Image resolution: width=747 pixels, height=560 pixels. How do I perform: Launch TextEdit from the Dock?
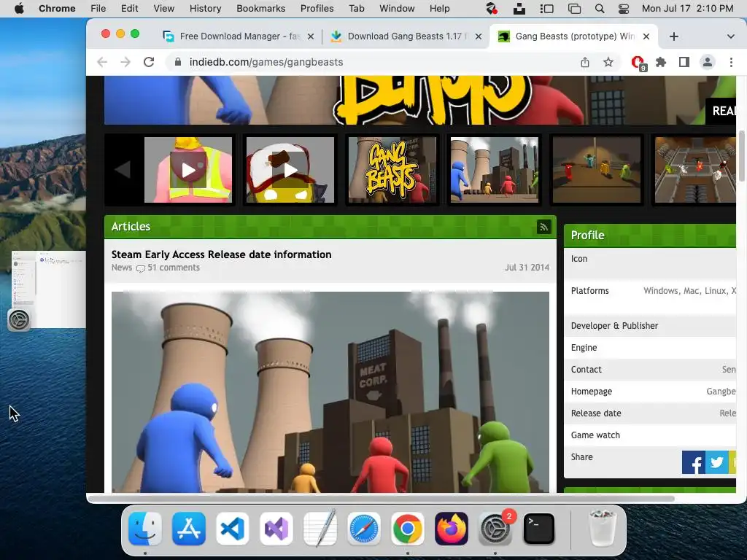point(320,529)
